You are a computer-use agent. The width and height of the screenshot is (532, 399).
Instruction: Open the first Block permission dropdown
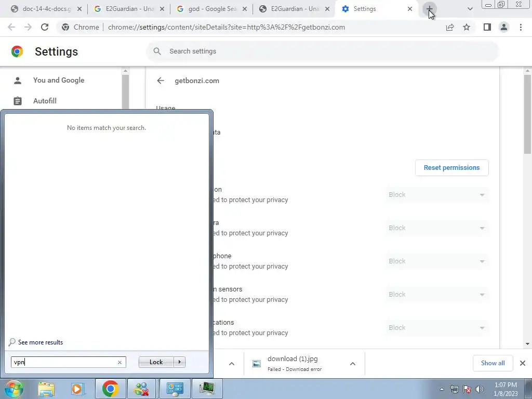click(x=436, y=195)
